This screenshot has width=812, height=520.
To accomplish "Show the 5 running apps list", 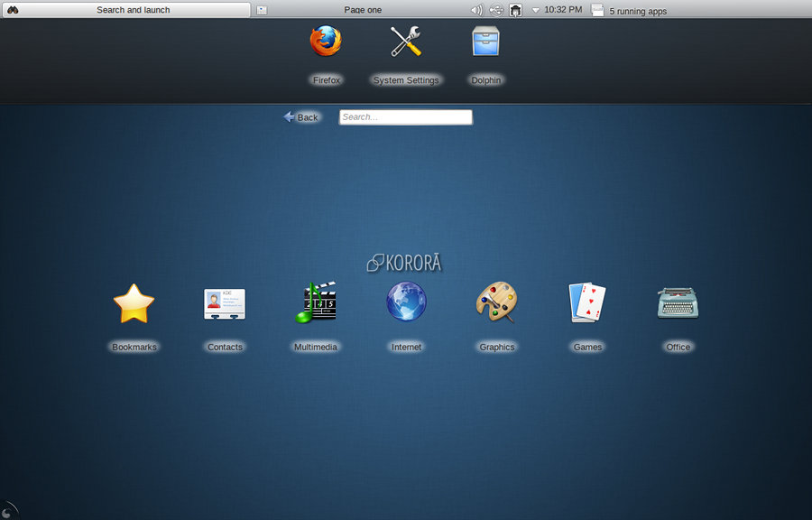I will (630, 10).
